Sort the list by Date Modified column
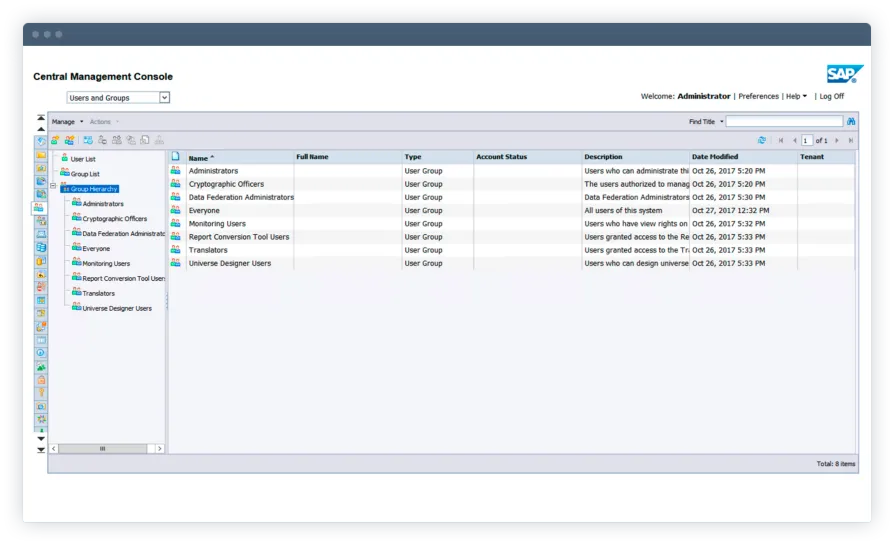This screenshot has height=545, width=894. point(714,157)
